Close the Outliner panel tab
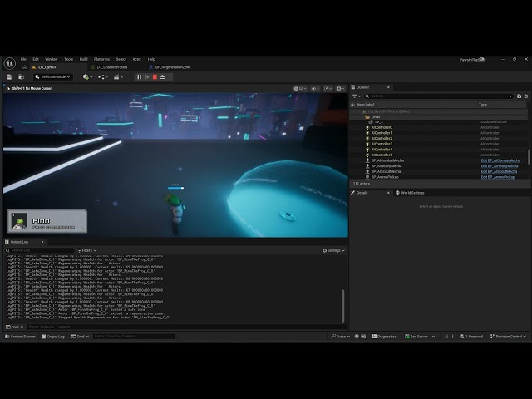Screen dimensions: 532x399 (x=388, y=87)
